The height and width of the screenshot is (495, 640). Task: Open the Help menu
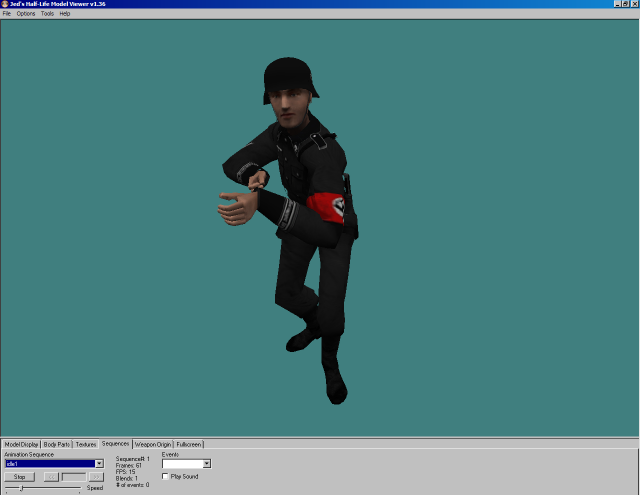click(64, 13)
